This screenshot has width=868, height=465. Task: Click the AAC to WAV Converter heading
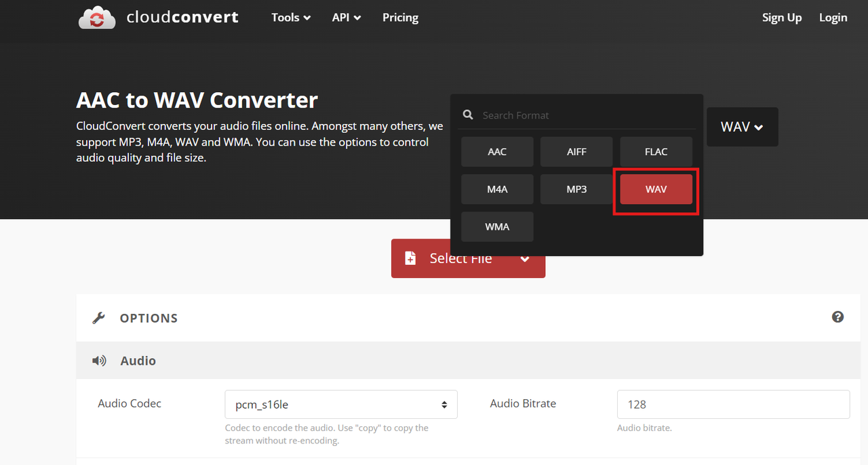click(197, 100)
